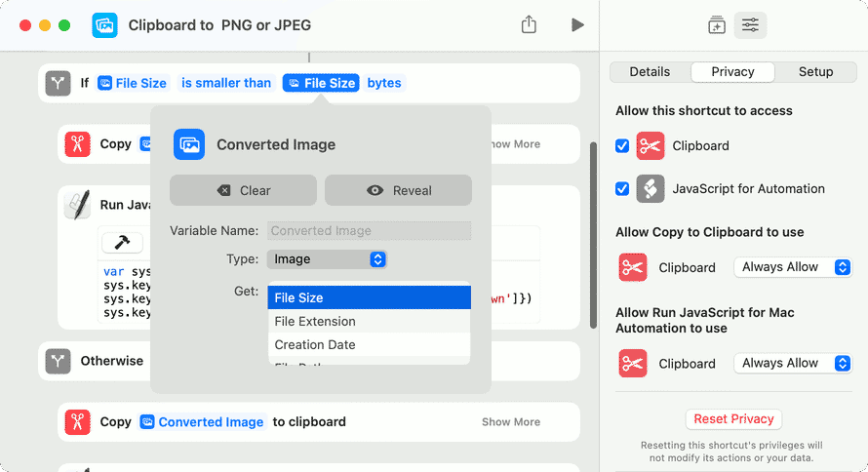This screenshot has height=472, width=868.
Task: Click the top Copy action scissors icon
Action: tap(77, 144)
